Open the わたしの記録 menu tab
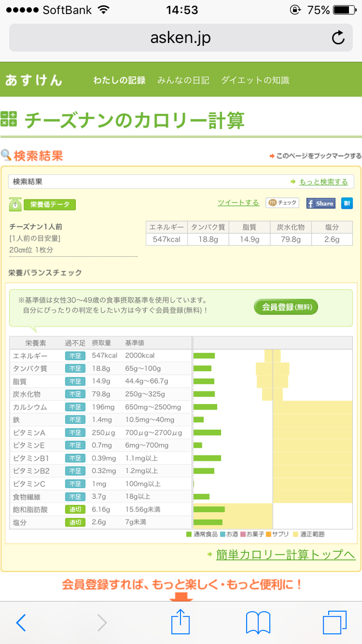 click(x=119, y=80)
